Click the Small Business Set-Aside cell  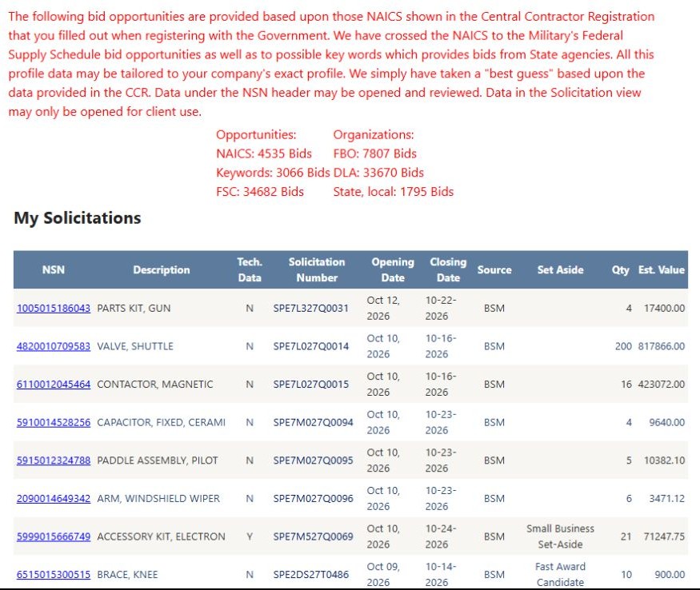(x=560, y=536)
